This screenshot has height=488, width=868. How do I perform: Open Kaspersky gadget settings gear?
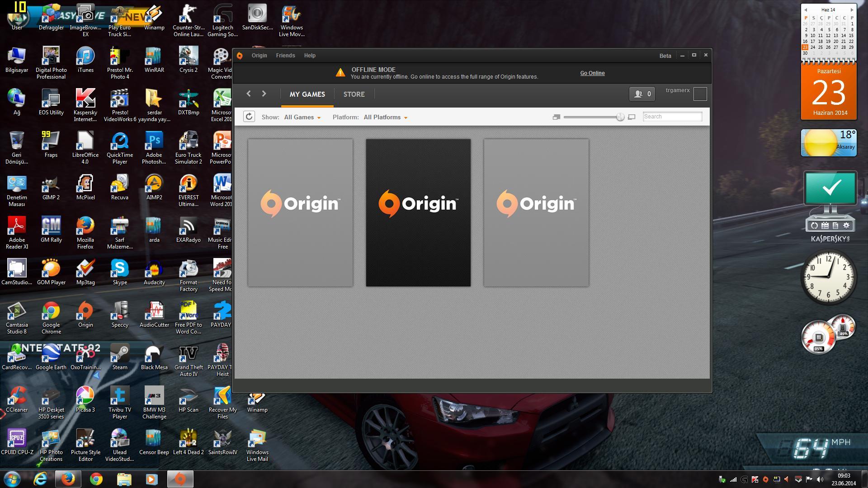coord(846,225)
